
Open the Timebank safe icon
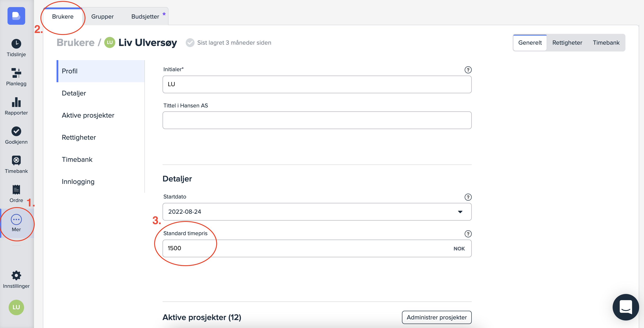16,161
